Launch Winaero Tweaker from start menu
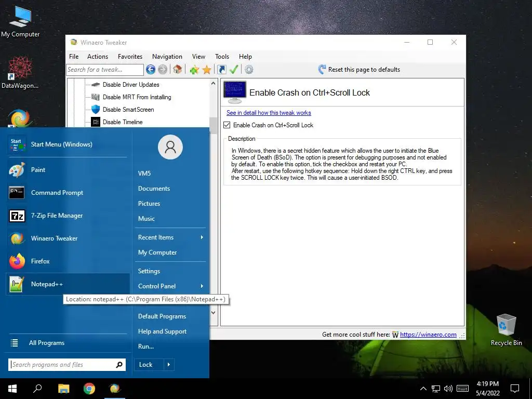 click(68, 238)
